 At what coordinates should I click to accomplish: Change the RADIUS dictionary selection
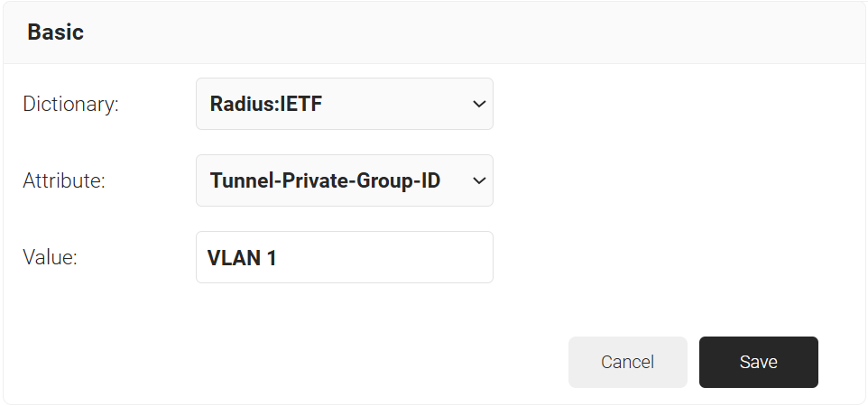[344, 104]
